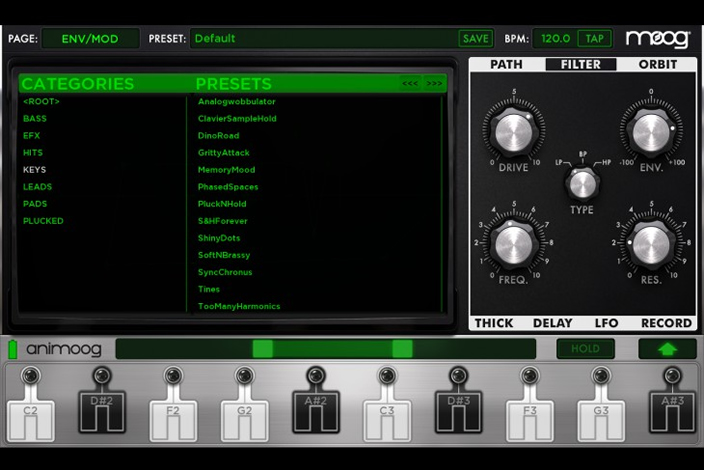This screenshot has width=704, height=470.
Task: Click the left handle on keyboard range strip
Action: 263,349
